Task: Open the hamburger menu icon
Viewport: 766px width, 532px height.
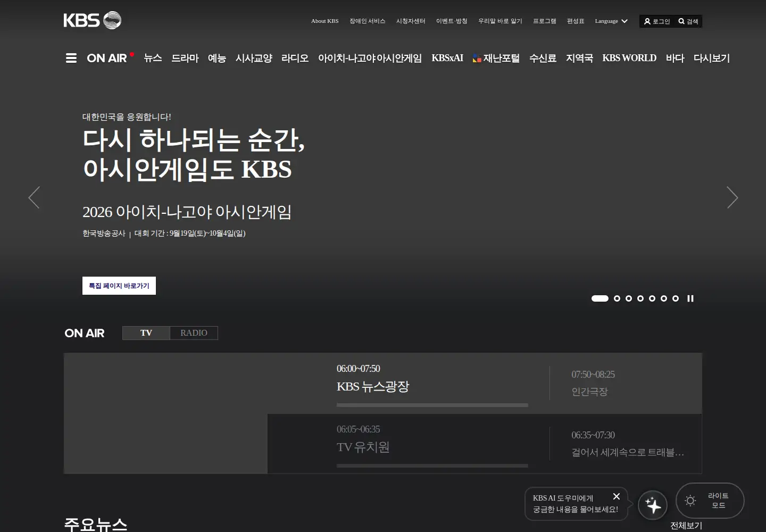Action: pyautogui.click(x=71, y=58)
